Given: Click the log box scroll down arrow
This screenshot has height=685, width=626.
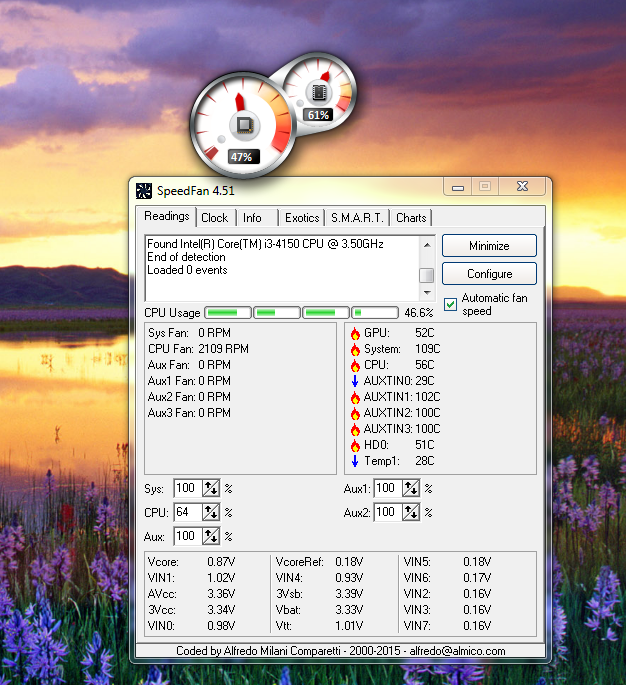Looking at the screenshot, I should [x=427, y=293].
